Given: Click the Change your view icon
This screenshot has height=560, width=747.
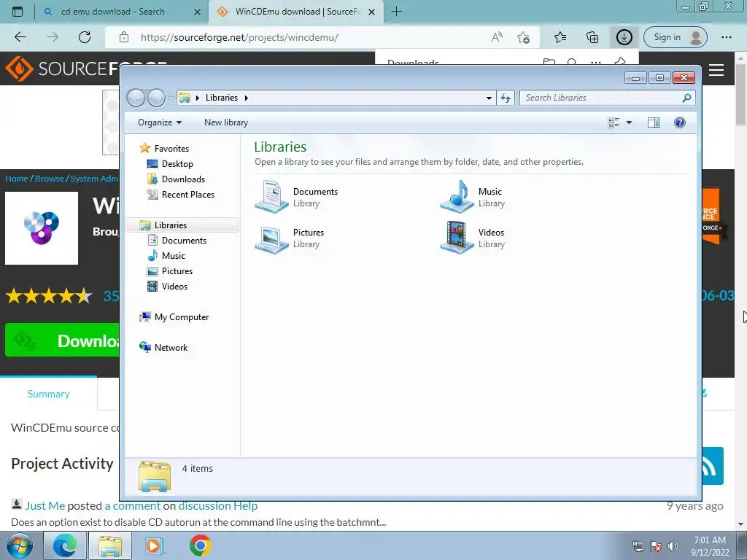Looking at the screenshot, I should [x=614, y=122].
